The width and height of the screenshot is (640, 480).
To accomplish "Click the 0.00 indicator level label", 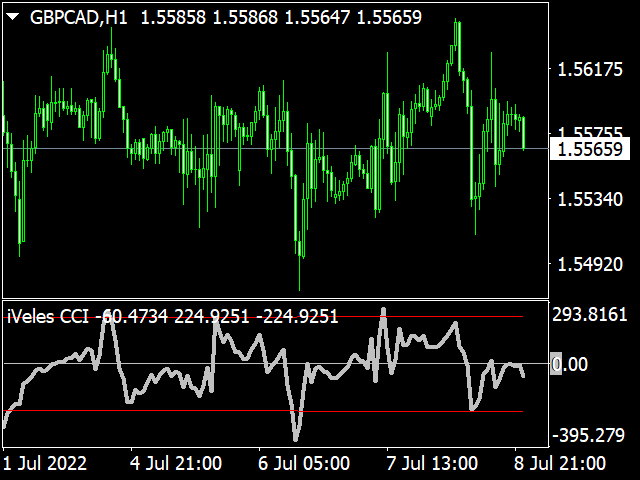I will pyautogui.click(x=569, y=364).
